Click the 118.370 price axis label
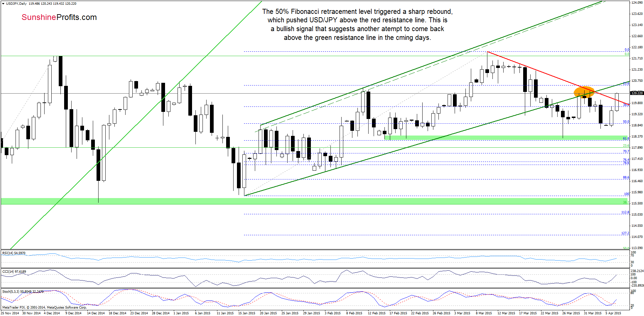This screenshot has width=644, height=316. click(637, 137)
